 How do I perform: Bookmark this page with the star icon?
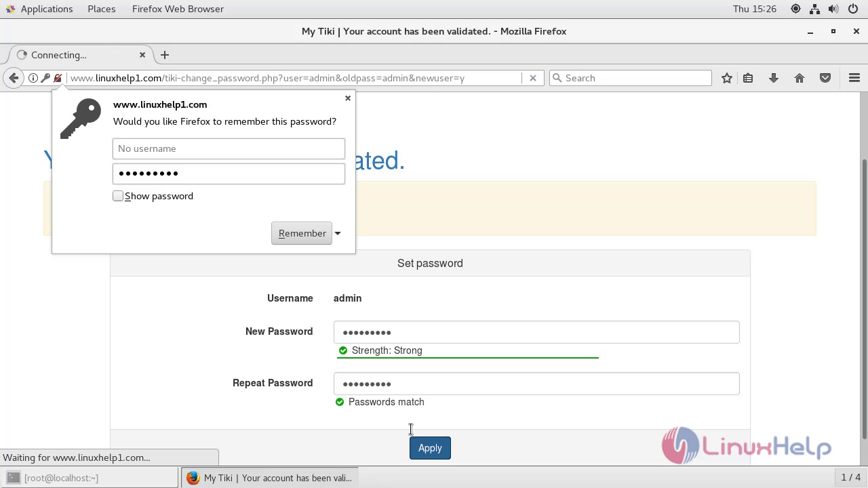(727, 78)
